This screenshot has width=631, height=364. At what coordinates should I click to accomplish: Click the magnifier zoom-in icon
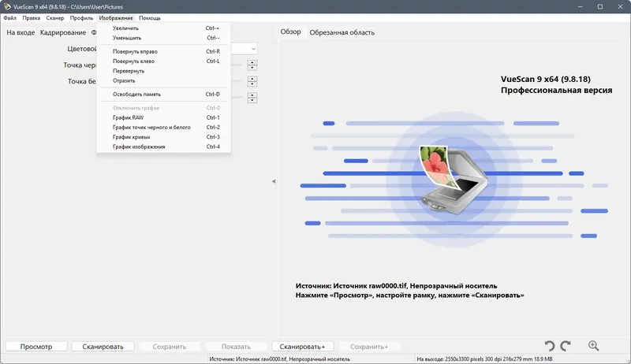594,346
